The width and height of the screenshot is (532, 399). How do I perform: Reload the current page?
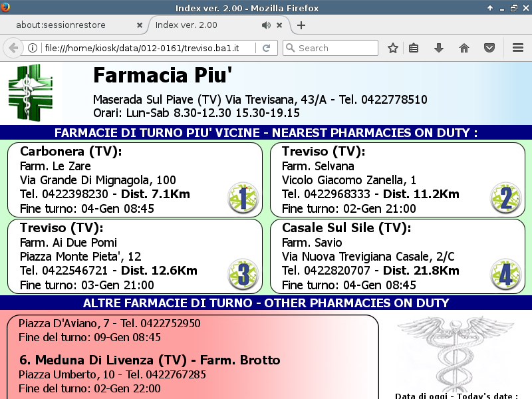click(266, 48)
